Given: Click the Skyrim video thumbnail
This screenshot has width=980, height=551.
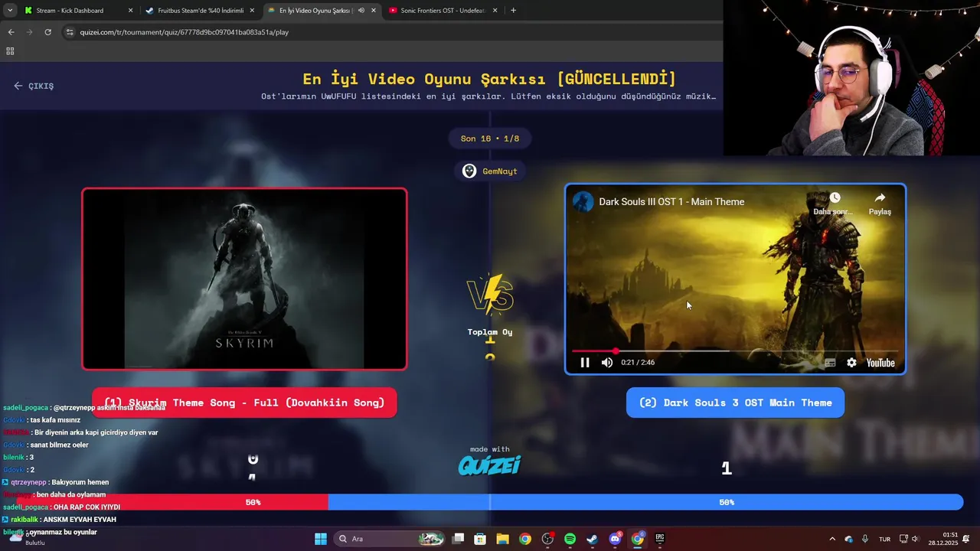Looking at the screenshot, I should click(x=244, y=279).
